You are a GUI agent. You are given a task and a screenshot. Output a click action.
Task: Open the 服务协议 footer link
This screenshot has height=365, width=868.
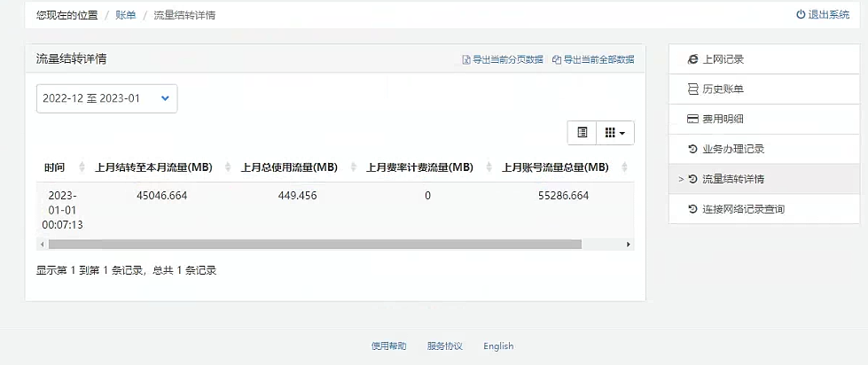tap(444, 346)
